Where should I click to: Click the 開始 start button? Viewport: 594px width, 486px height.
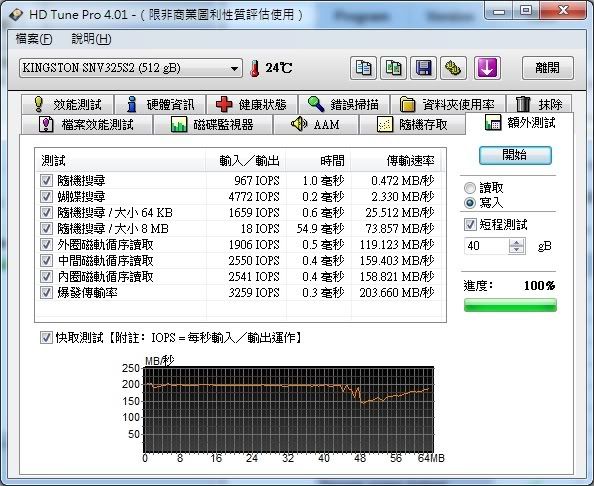(515, 155)
